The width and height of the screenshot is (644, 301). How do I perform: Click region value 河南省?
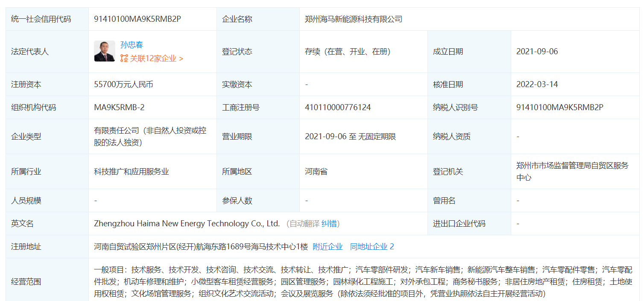(316, 172)
